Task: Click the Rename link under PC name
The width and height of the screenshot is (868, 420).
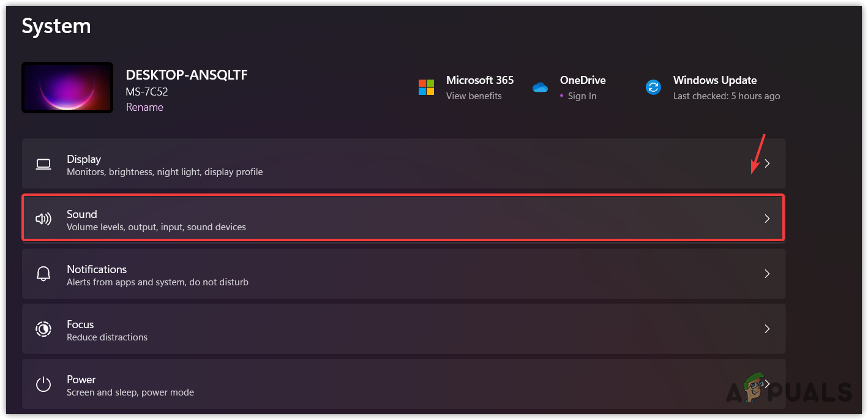Action: (x=144, y=107)
